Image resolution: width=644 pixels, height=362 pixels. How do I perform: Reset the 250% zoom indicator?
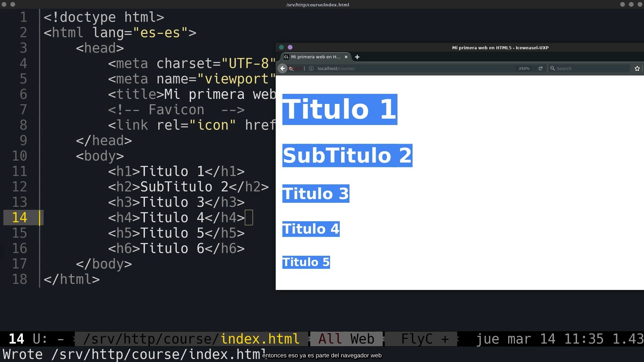pos(524,68)
